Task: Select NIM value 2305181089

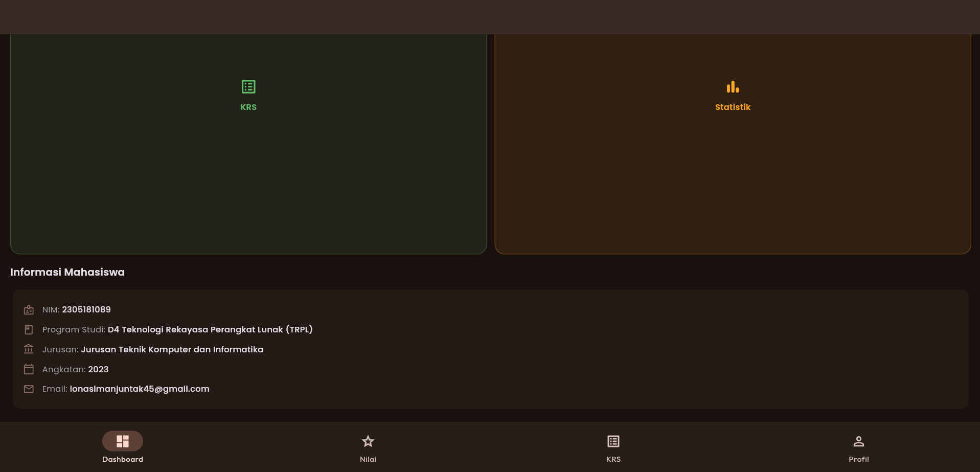Action: click(x=86, y=310)
